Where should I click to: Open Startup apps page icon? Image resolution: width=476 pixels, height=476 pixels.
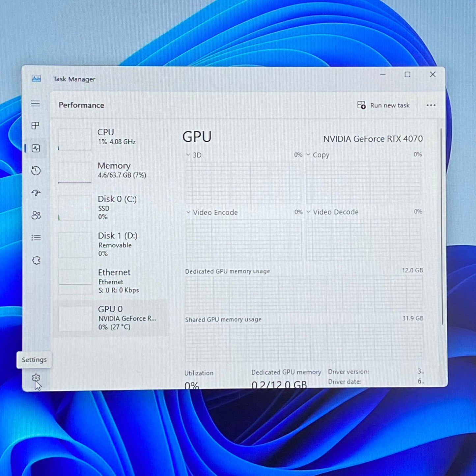(36, 193)
